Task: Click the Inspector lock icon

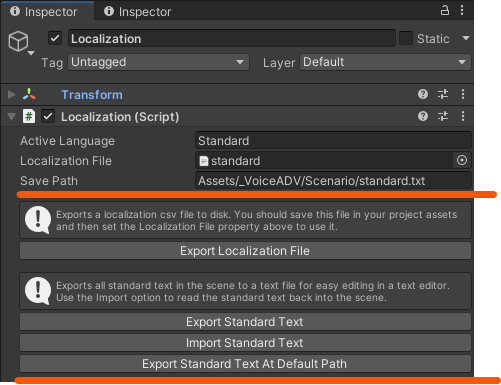Action: [445, 10]
